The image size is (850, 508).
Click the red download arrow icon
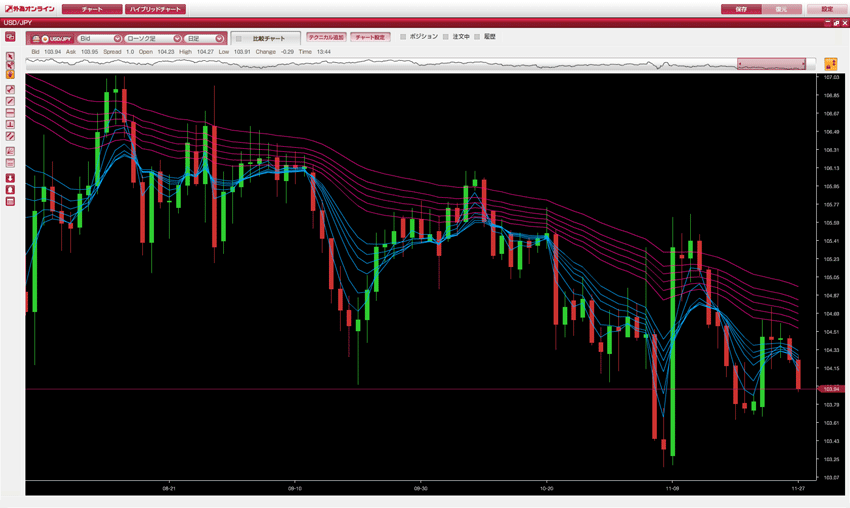coord(10,178)
